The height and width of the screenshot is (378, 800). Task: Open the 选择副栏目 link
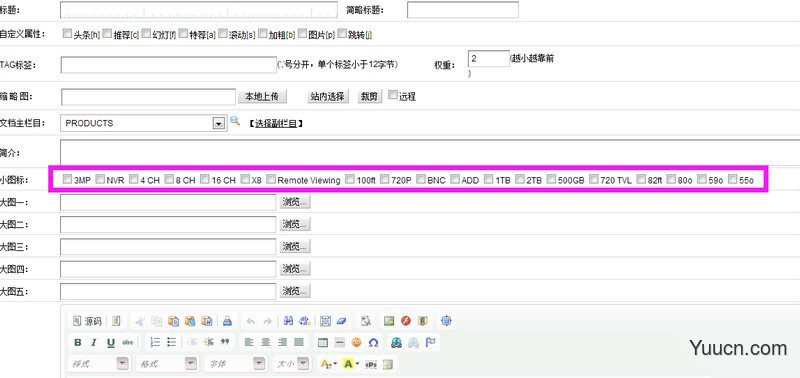pyautogui.click(x=276, y=123)
